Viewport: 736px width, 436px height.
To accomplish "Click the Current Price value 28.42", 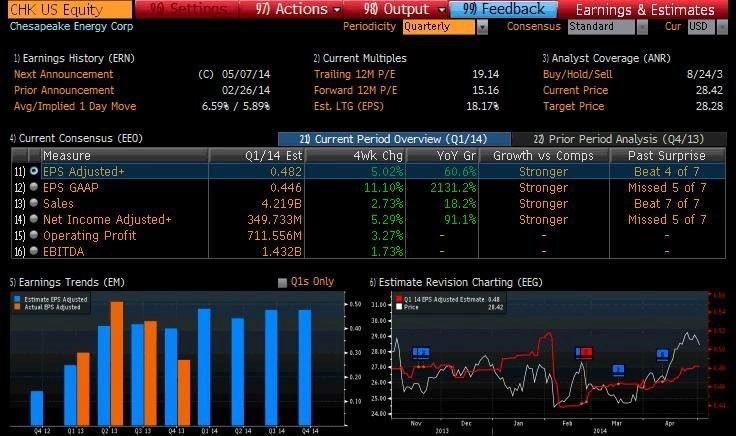I will 709,90.
